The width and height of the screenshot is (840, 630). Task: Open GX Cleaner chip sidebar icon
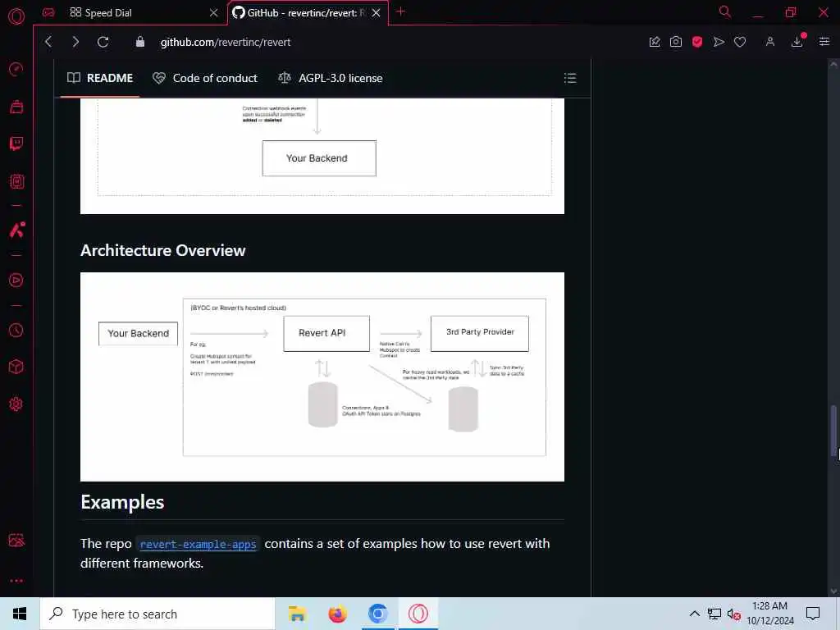[16, 181]
